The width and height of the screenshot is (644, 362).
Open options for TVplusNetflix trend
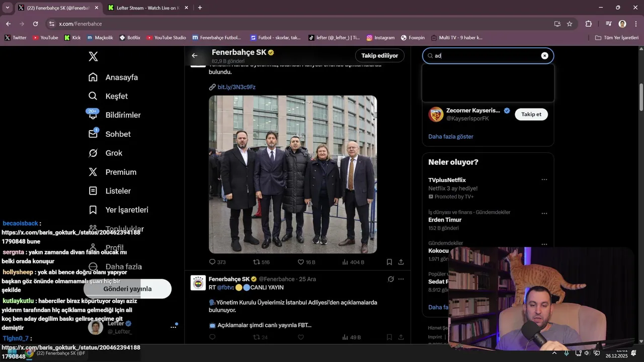tap(544, 179)
